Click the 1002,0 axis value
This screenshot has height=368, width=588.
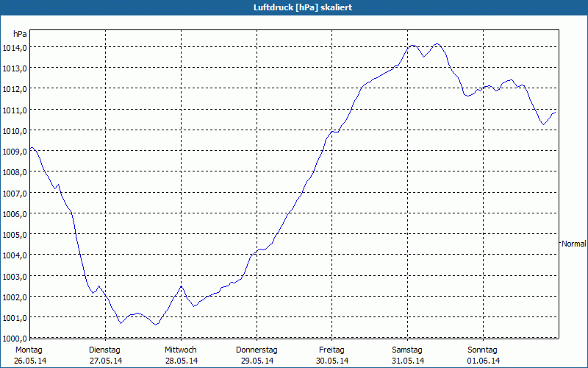pyautogui.click(x=15, y=297)
